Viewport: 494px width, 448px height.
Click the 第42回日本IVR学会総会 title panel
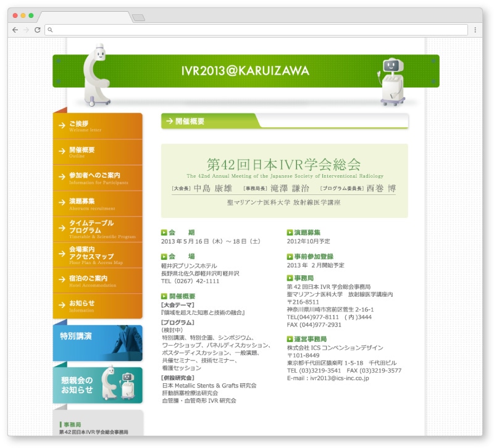(285, 181)
